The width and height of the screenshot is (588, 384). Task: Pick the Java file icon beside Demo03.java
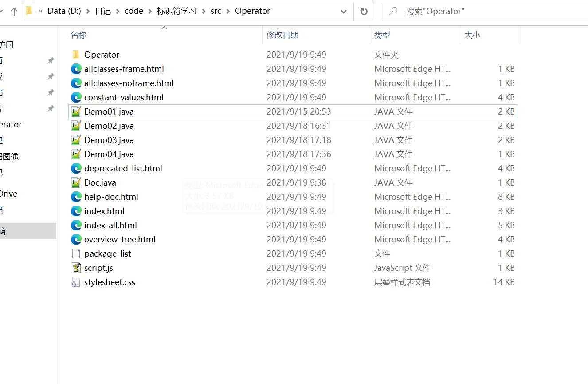tap(76, 140)
